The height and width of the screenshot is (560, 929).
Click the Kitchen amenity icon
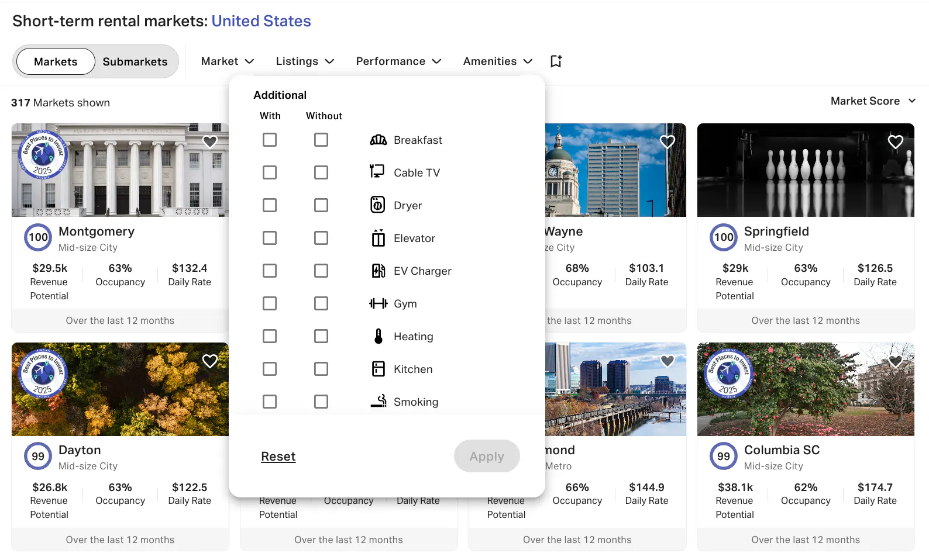click(x=379, y=369)
